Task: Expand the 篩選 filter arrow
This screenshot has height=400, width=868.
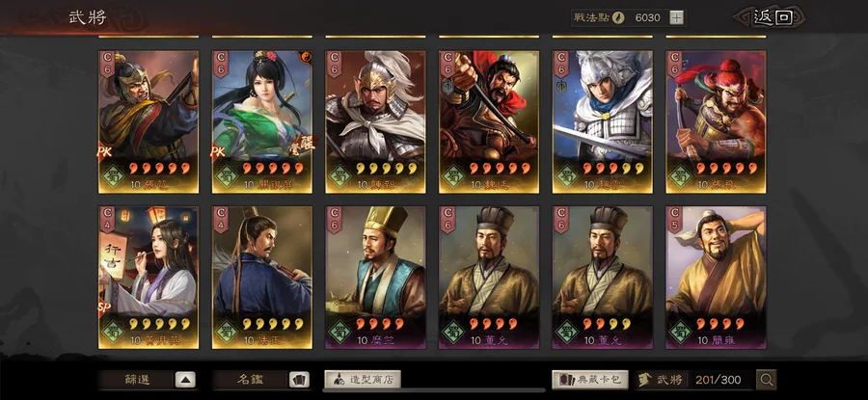Action: coord(185,380)
